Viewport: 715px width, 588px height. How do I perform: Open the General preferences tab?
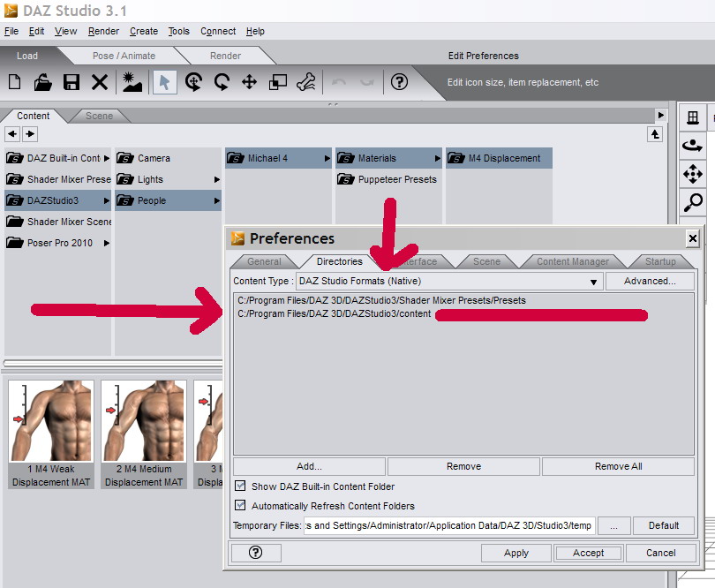click(x=265, y=261)
